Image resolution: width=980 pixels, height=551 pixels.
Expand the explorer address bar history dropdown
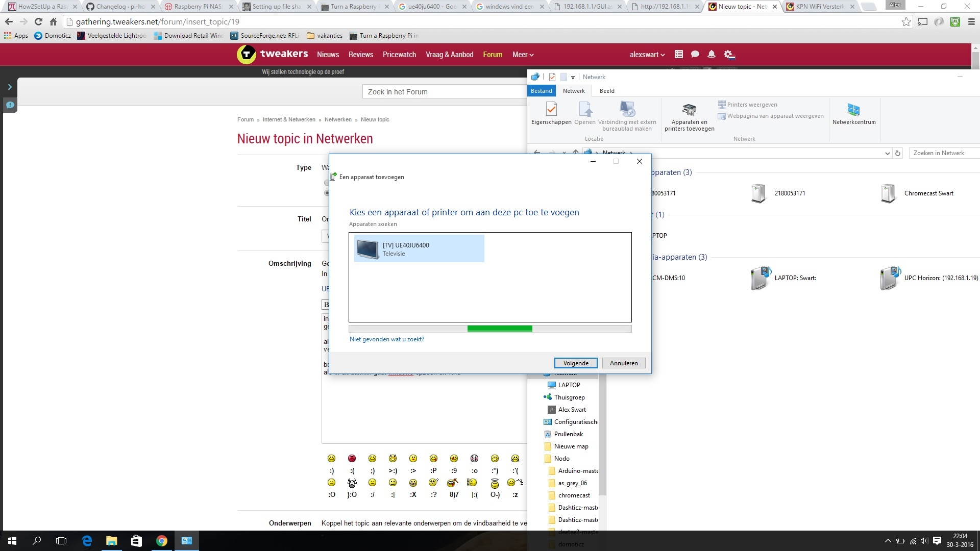click(887, 153)
